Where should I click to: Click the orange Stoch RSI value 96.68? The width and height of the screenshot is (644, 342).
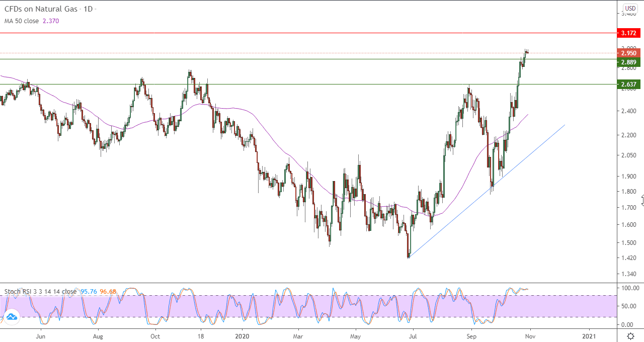point(108,292)
